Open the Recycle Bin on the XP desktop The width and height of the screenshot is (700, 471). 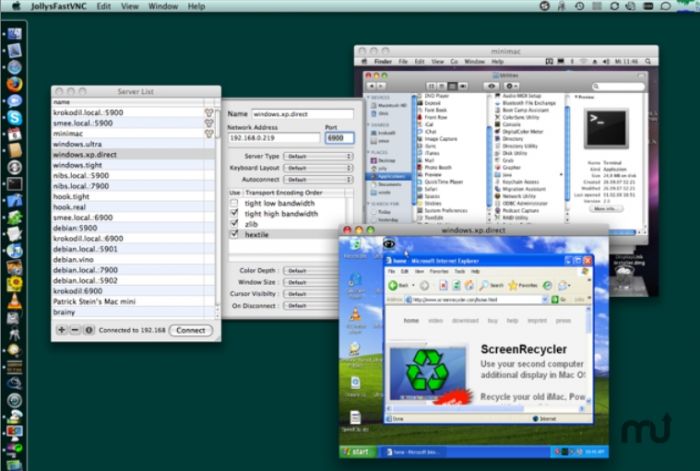(355, 248)
